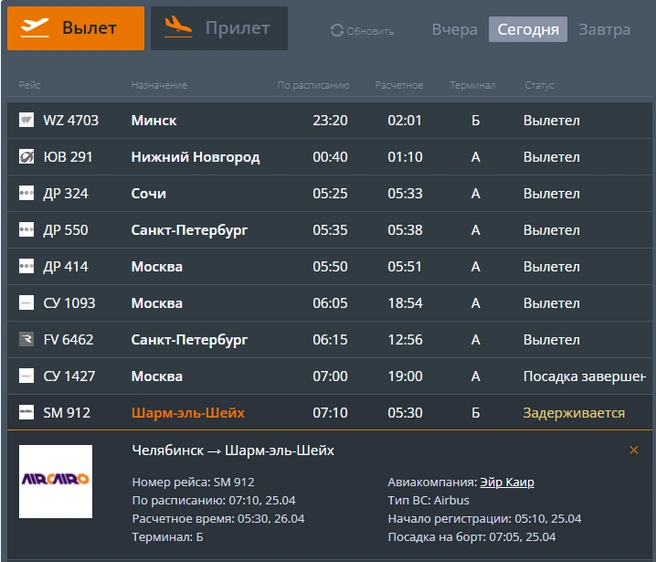Viewport: 656px width, 562px height.
Task: Click the Air Cairo logo thumbnail
Action: [x=56, y=481]
